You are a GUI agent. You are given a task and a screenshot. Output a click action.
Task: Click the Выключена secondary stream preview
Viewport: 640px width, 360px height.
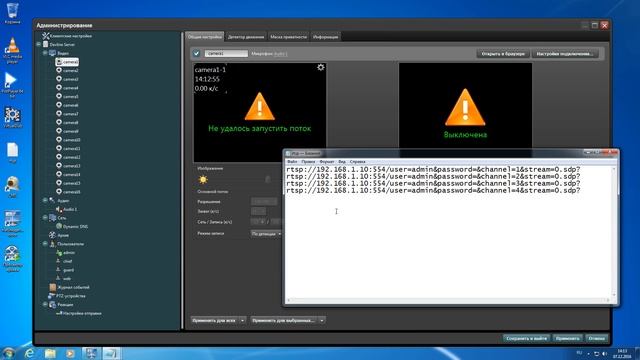465,106
